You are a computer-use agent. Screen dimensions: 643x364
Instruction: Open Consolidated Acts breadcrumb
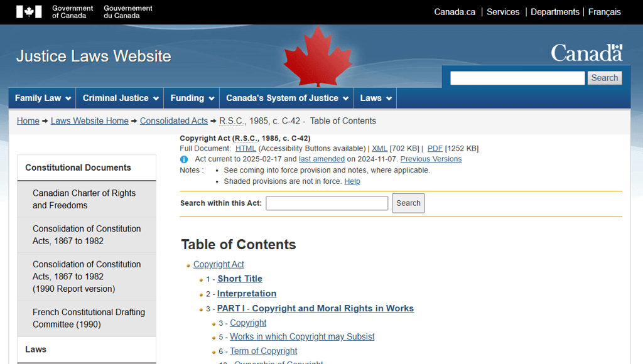pyautogui.click(x=174, y=121)
